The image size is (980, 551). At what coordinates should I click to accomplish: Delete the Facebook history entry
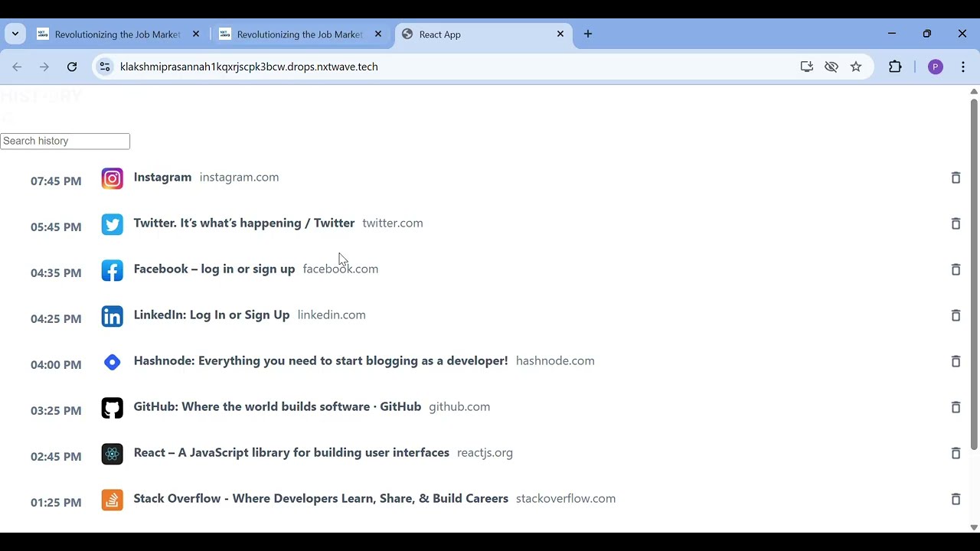click(x=955, y=269)
